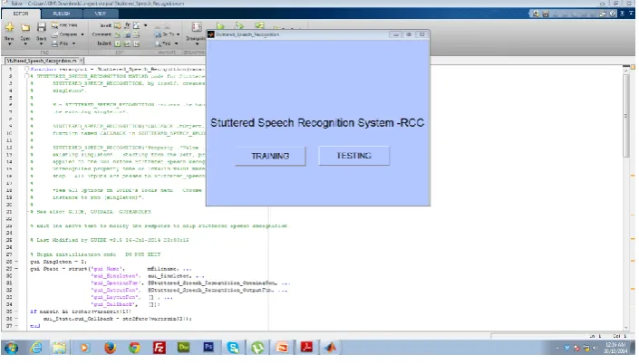Select the Stuttered_Speech_Recognition.m file tab

[x=42, y=61]
